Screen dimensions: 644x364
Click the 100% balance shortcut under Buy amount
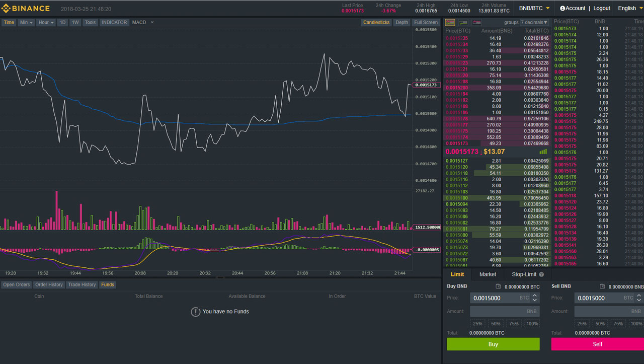(532, 323)
